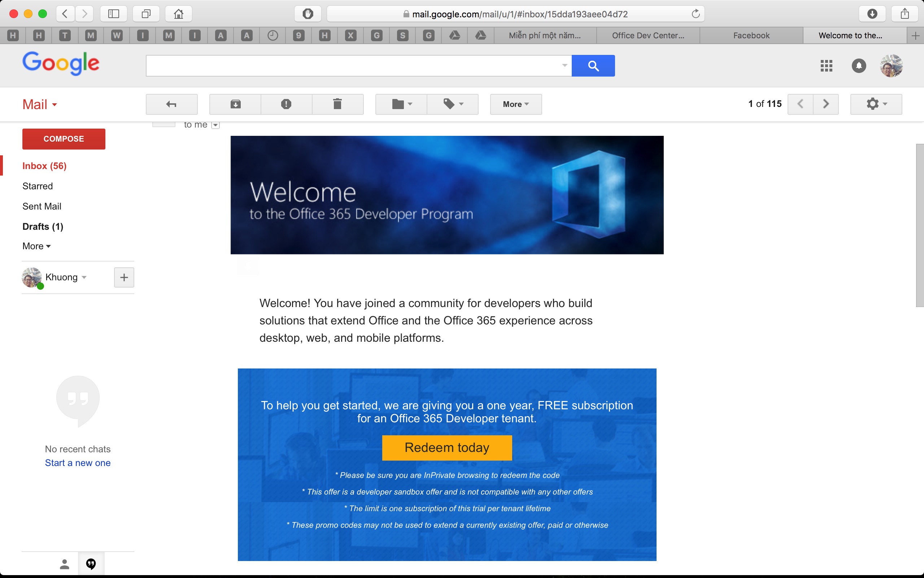
Task: Add a new chat contact
Action: [x=124, y=277]
